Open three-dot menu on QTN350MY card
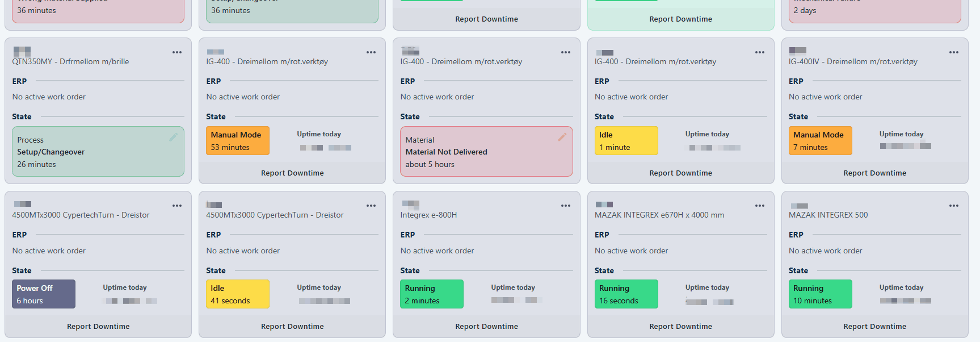980x342 pixels. (x=177, y=52)
